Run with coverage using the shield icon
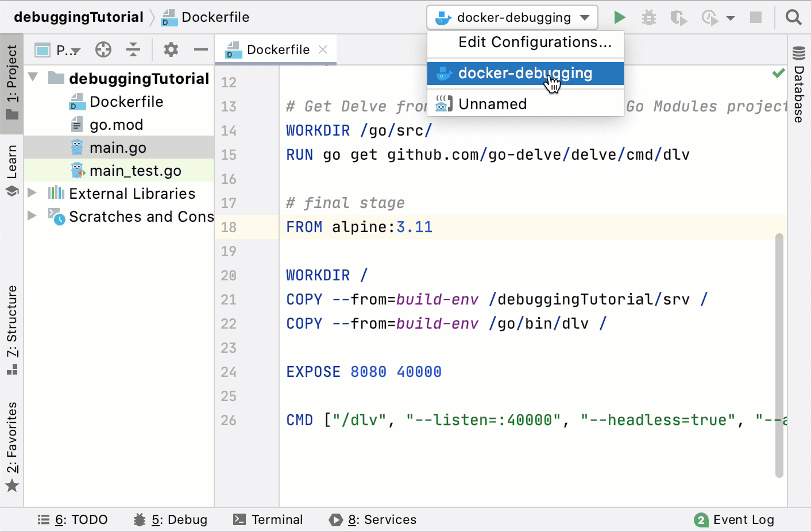Image resolution: width=811 pixels, height=532 pixels. coord(678,17)
